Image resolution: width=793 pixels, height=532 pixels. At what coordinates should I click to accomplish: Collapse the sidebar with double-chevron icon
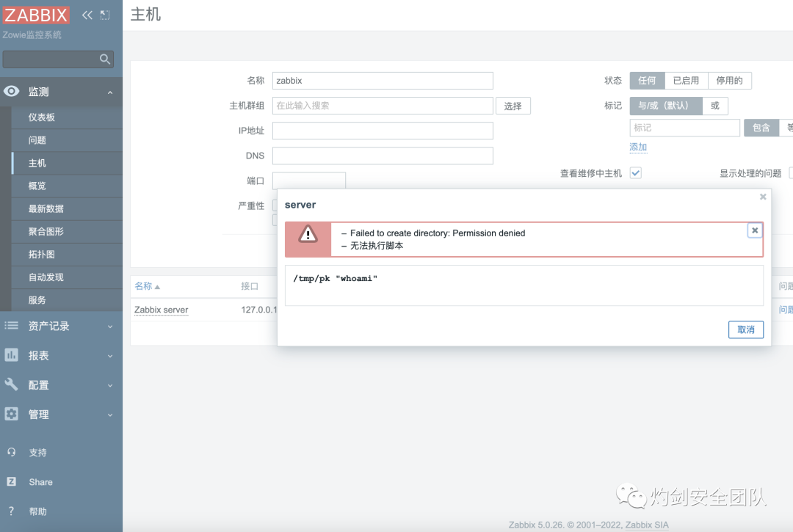point(87,15)
